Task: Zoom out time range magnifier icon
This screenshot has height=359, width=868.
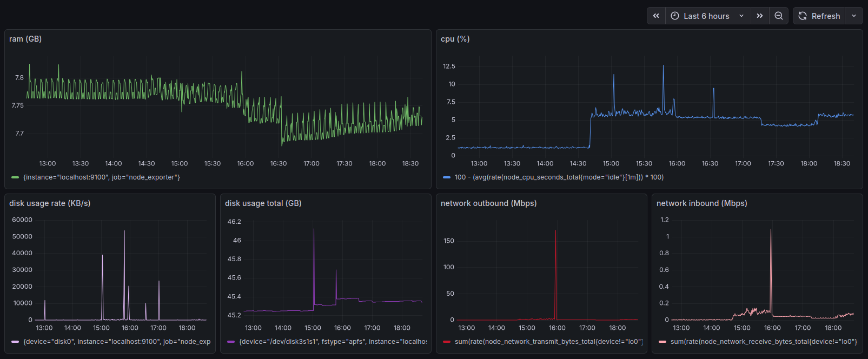Action: 779,16
